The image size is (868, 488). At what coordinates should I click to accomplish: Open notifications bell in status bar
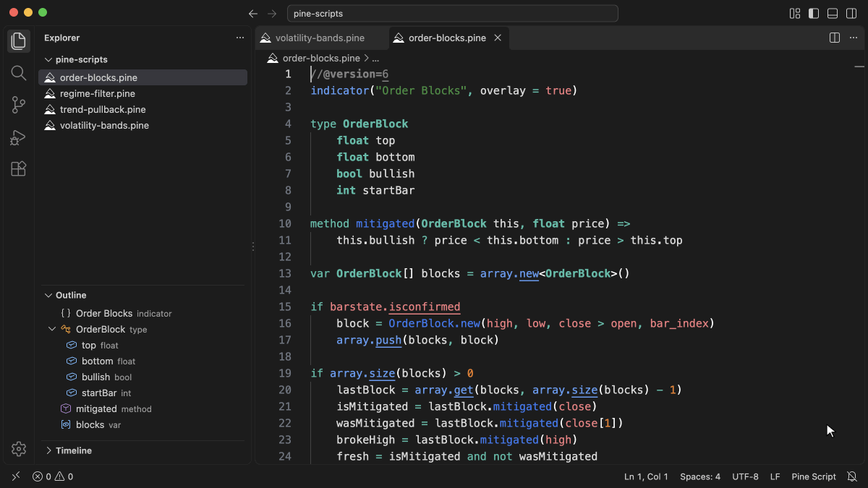852,476
